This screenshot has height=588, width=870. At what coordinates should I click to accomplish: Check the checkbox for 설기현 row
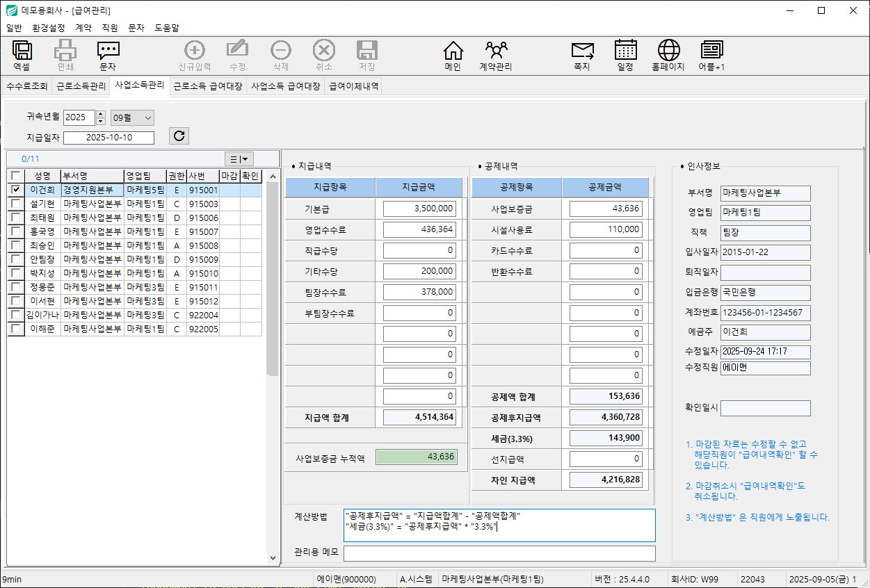point(16,204)
